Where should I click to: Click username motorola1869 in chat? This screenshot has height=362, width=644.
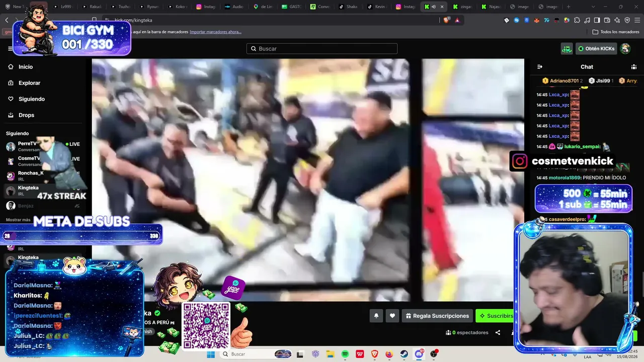[565, 177]
